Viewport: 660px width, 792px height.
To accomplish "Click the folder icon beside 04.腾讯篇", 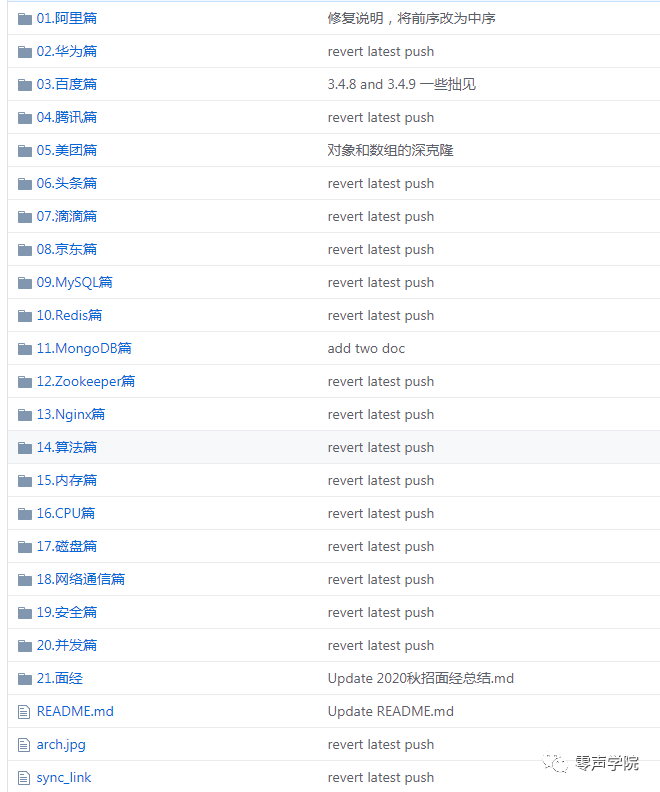I will [25, 118].
